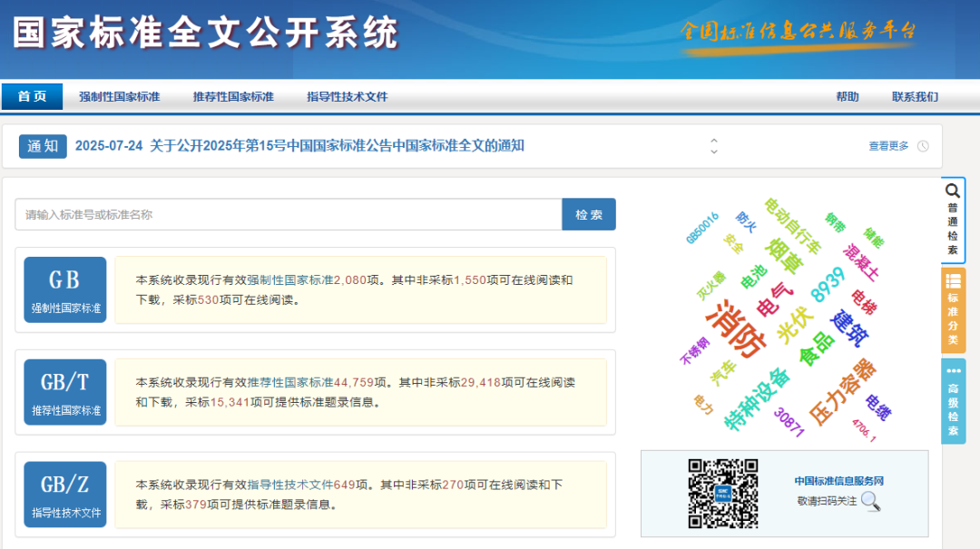This screenshot has width=980, height=549.
Task: Open 推荐性国家标准 menu item
Action: pyautogui.click(x=233, y=97)
